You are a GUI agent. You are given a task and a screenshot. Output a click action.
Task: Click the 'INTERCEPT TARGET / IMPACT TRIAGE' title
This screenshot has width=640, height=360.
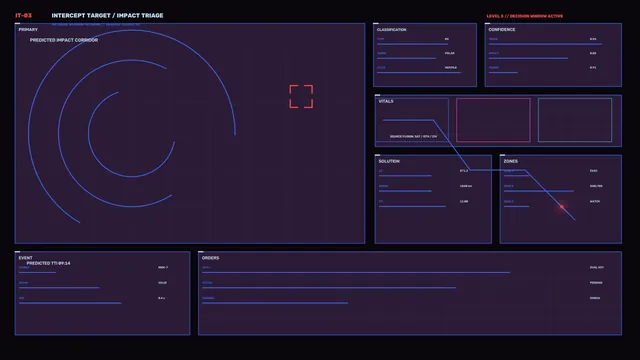[x=107, y=16]
